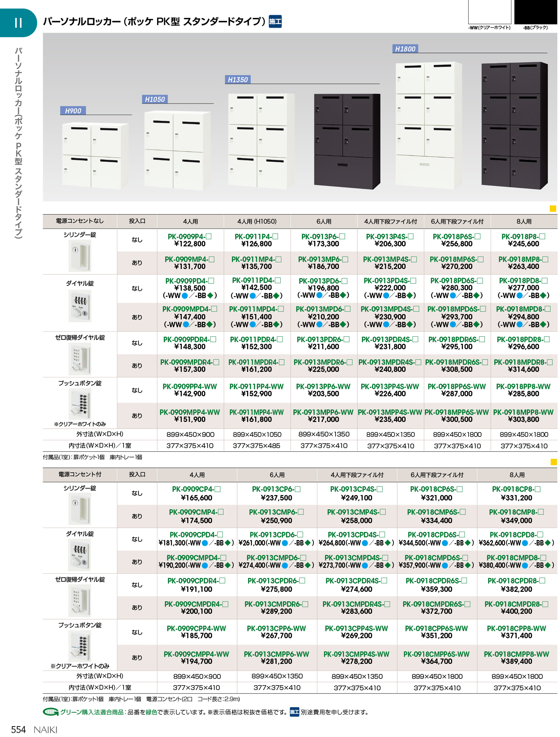The image size is (560, 737).
Task: Click the cylinder lock image in the upper table
Action: click(x=80, y=256)
